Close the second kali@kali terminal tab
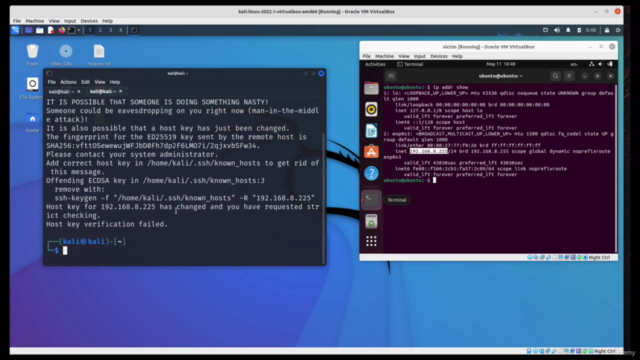The image size is (640, 360). click(120, 91)
